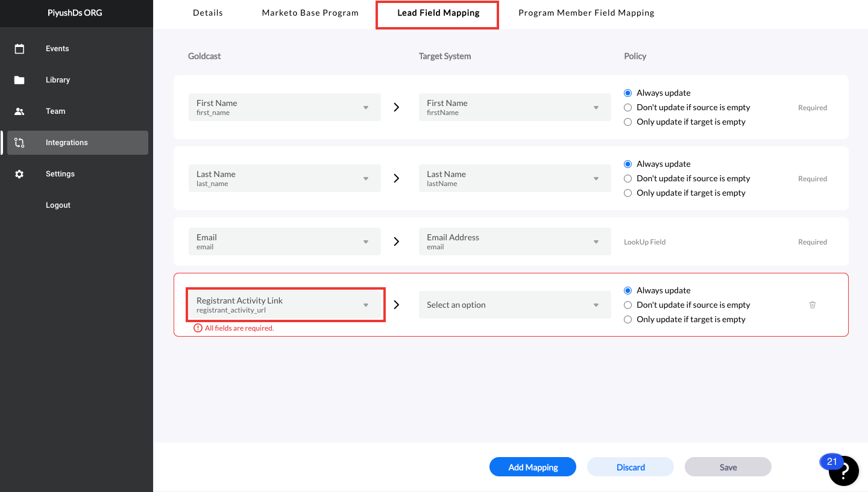Screen dimensions: 868x492
Task: Click the Team people icon
Action: tap(19, 111)
